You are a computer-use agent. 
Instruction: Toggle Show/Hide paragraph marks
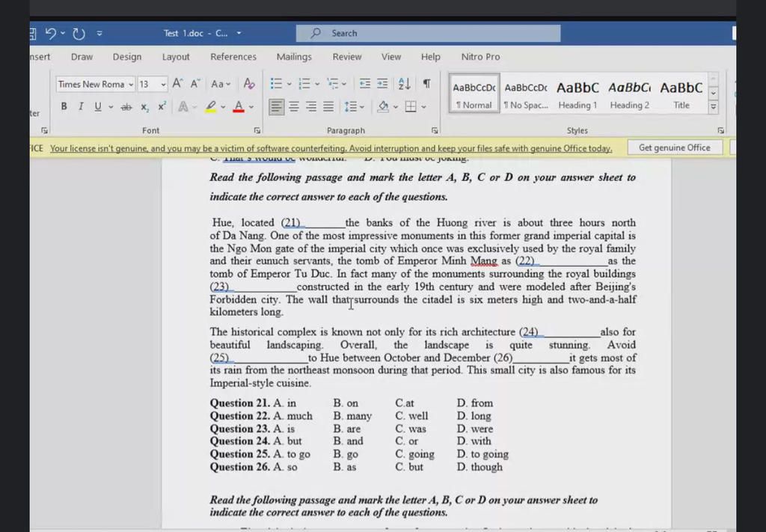pos(426,84)
